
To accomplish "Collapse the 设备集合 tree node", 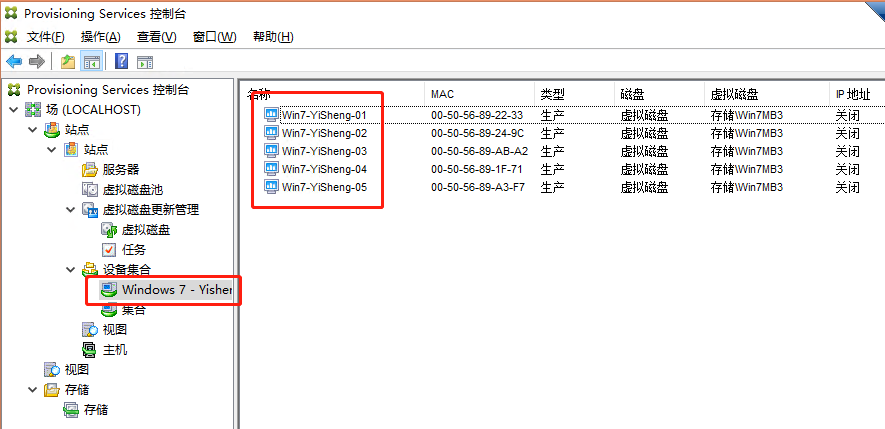I will [x=70, y=269].
